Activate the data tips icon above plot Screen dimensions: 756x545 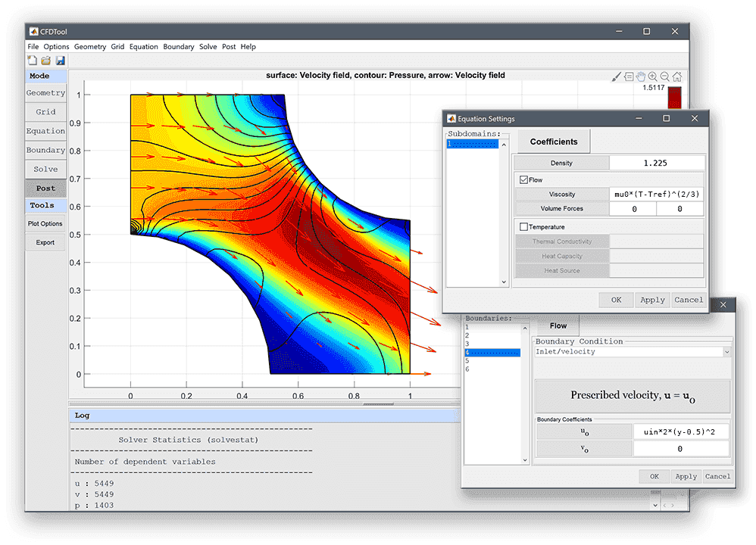click(629, 76)
